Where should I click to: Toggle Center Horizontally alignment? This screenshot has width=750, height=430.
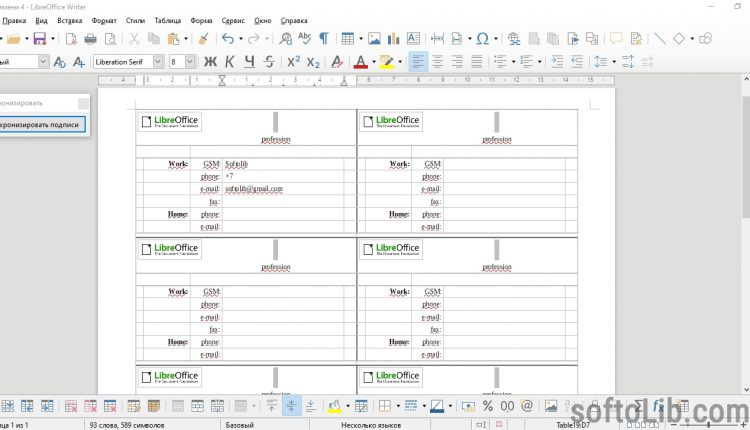click(x=438, y=61)
